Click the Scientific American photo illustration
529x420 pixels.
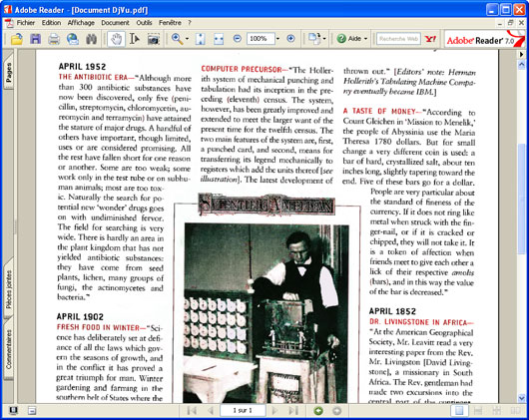tap(266, 313)
